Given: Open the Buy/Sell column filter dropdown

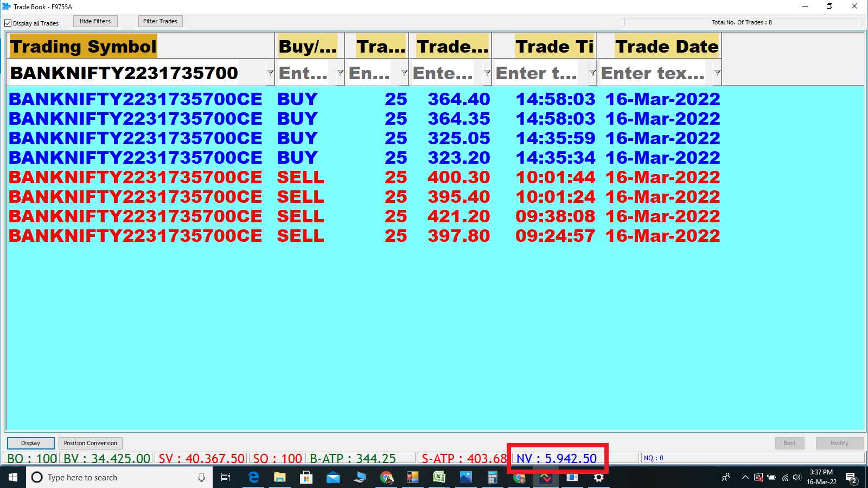Looking at the screenshot, I should coord(340,73).
